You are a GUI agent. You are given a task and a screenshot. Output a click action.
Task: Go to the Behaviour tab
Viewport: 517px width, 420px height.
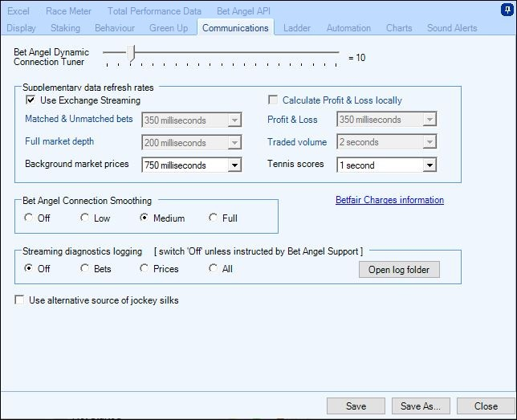pyautogui.click(x=115, y=28)
